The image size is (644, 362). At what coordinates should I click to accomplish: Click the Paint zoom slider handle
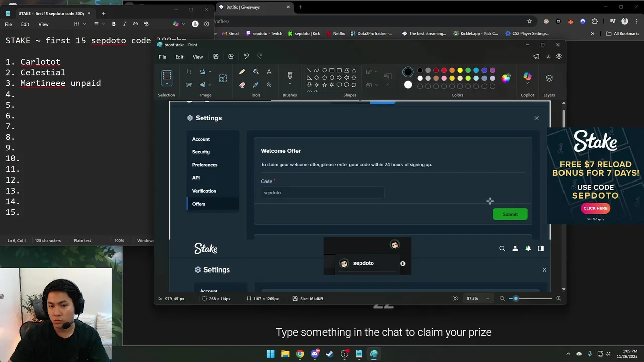click(515, 299)
